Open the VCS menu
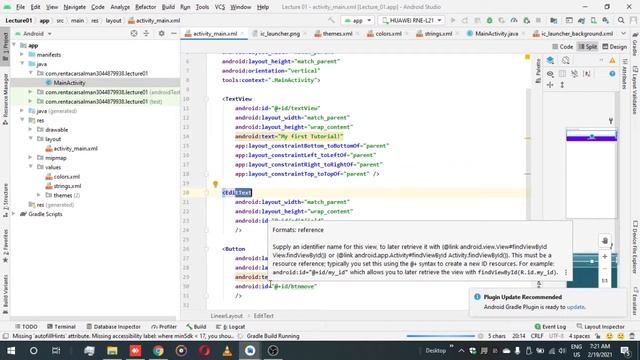The width and height of the screenshot is (640, 360). [220, 7]
